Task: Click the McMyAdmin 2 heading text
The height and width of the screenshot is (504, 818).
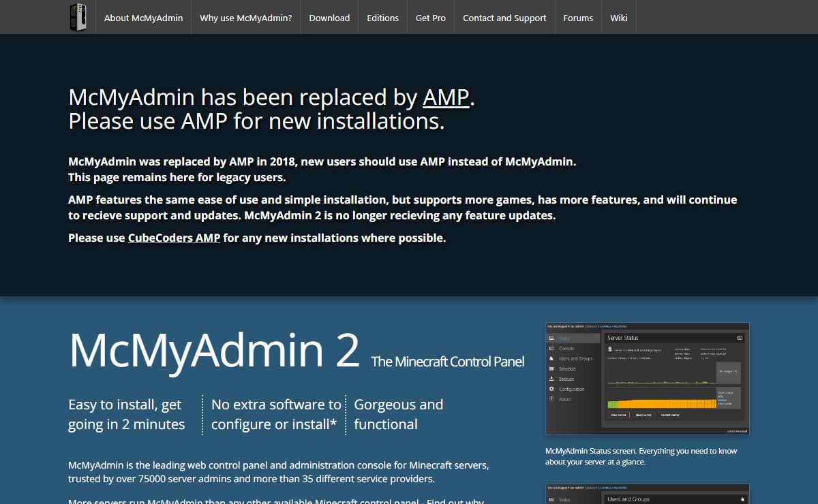Action: pyautogui.click(x=214, y=349)
